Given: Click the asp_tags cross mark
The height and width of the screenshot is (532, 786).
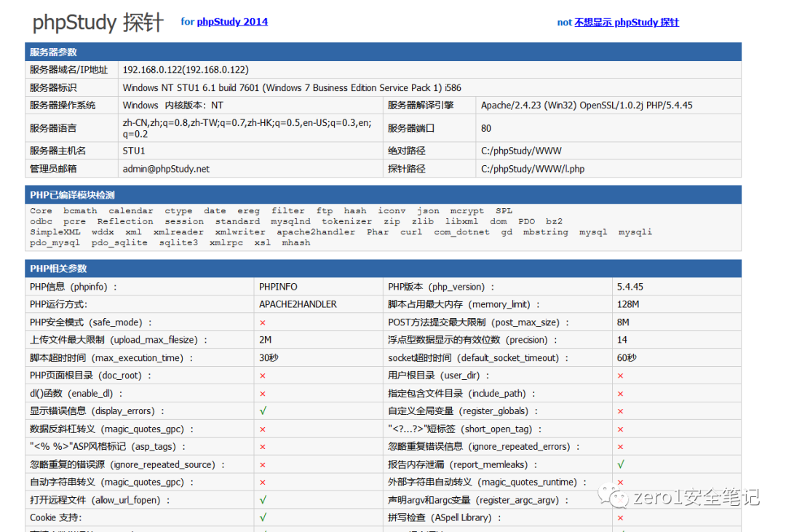Looking at the screenshot, I should (263, 448).
